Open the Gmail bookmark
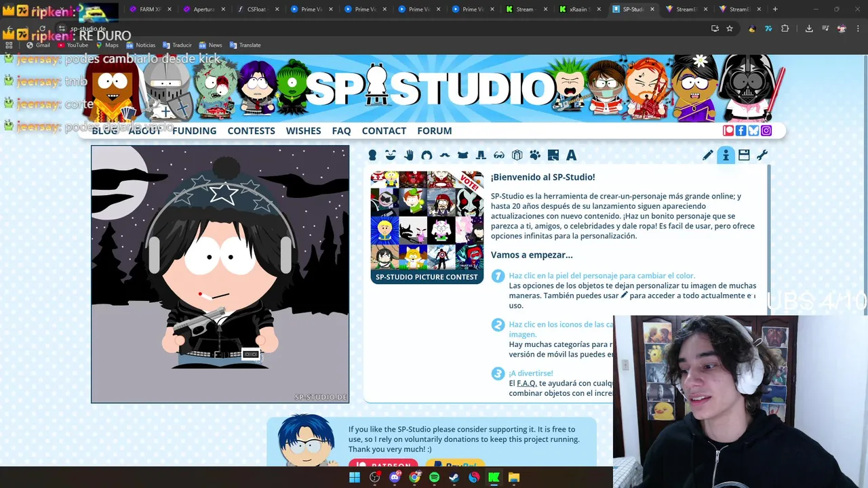The width and height of the screenshot is (868, 488). (x=38, y=45)
